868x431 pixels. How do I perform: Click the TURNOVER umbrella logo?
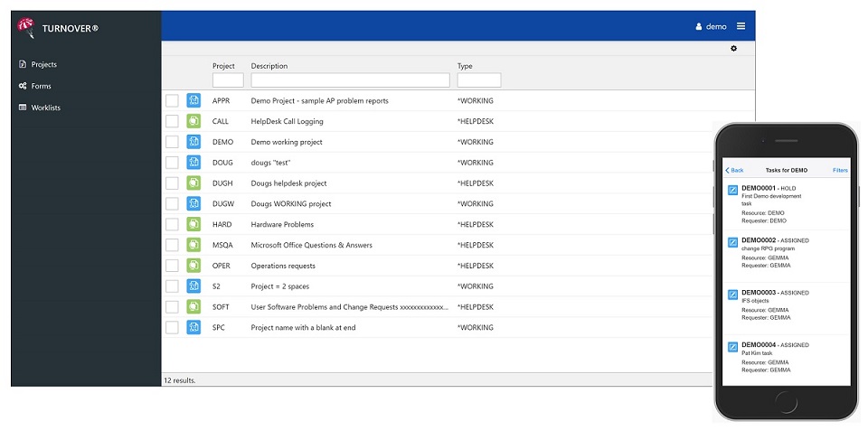click(27, 28)
